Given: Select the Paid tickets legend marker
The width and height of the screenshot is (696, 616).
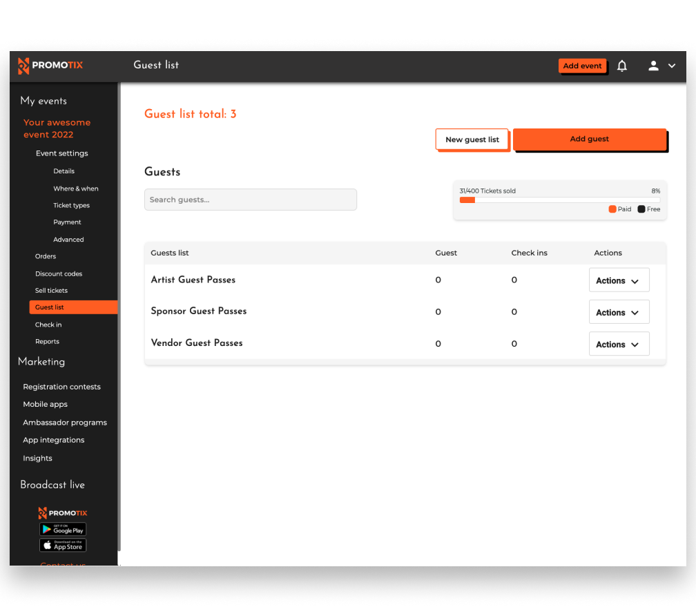Looking at the screenshot, I should 612,209.
